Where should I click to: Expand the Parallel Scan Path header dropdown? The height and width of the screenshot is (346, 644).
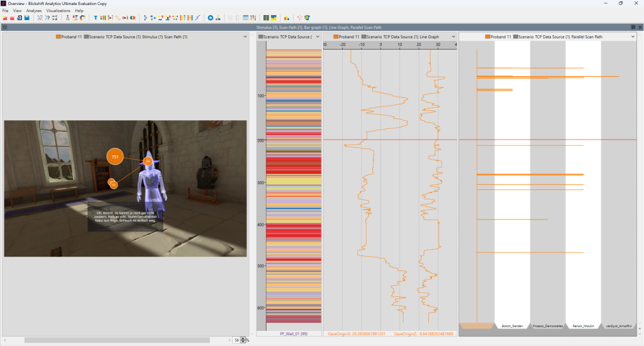[632, 37]
